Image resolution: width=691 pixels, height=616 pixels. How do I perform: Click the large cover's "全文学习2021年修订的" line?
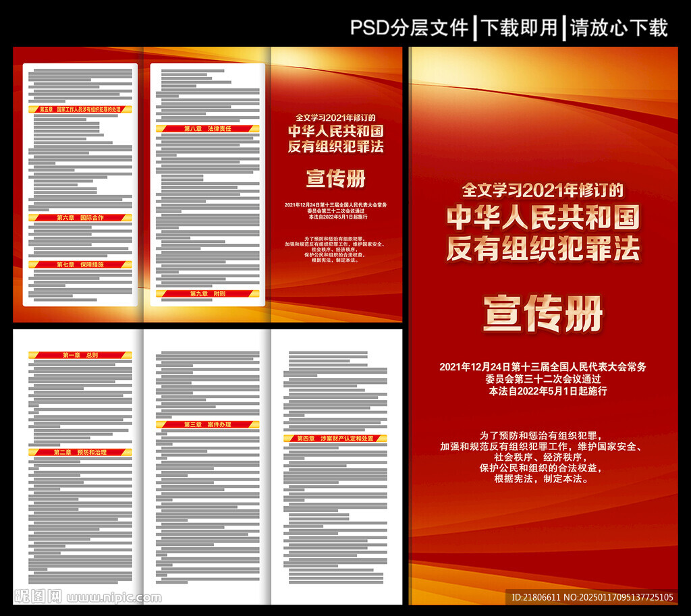[x=543, y=190]
